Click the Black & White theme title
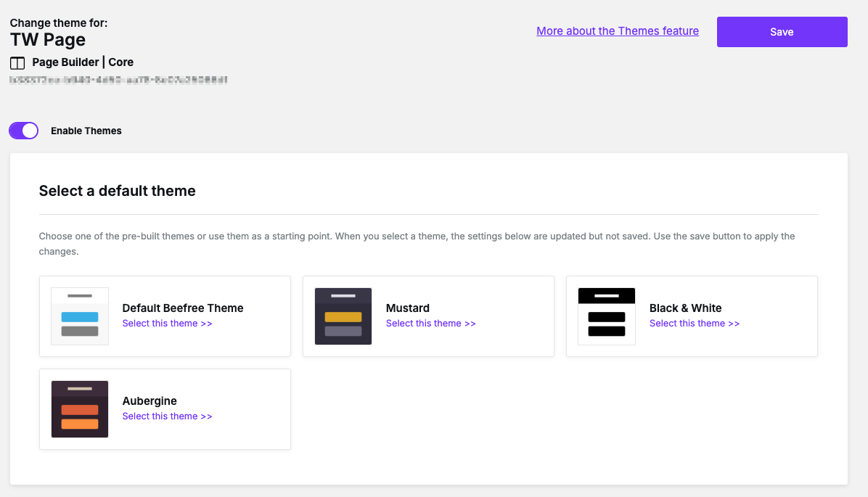The height and width of the screenshot is (497, 868). click(685, 308)
